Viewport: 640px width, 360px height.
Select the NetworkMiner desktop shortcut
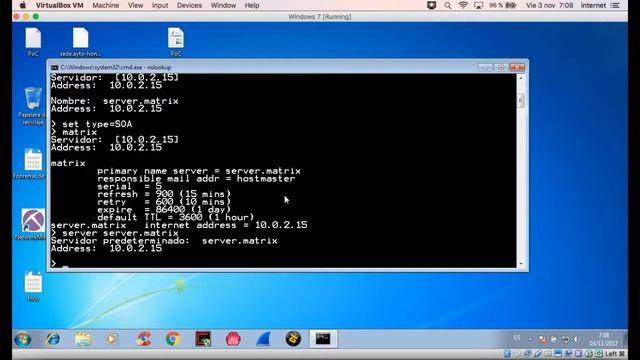click(x=32, y=224)
